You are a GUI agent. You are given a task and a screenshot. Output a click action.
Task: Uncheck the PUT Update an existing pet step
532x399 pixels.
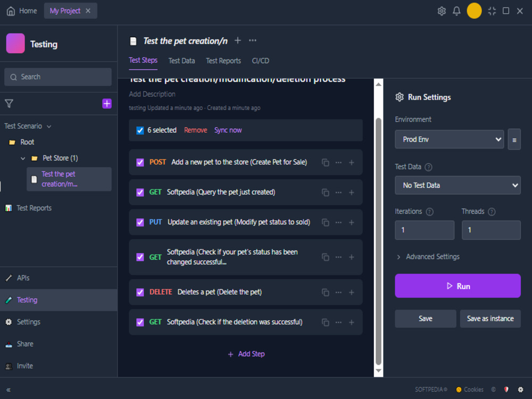[x=140, y=222]
